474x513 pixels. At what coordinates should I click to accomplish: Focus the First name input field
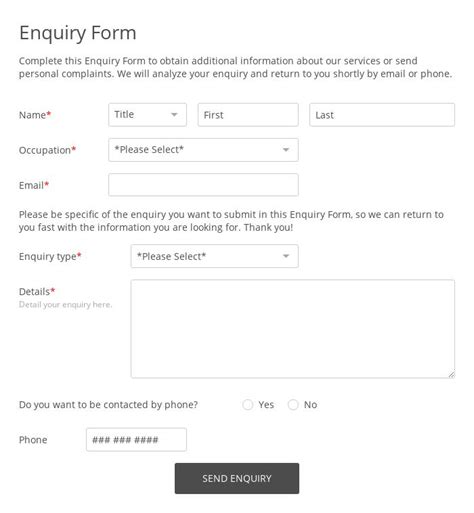248,115
